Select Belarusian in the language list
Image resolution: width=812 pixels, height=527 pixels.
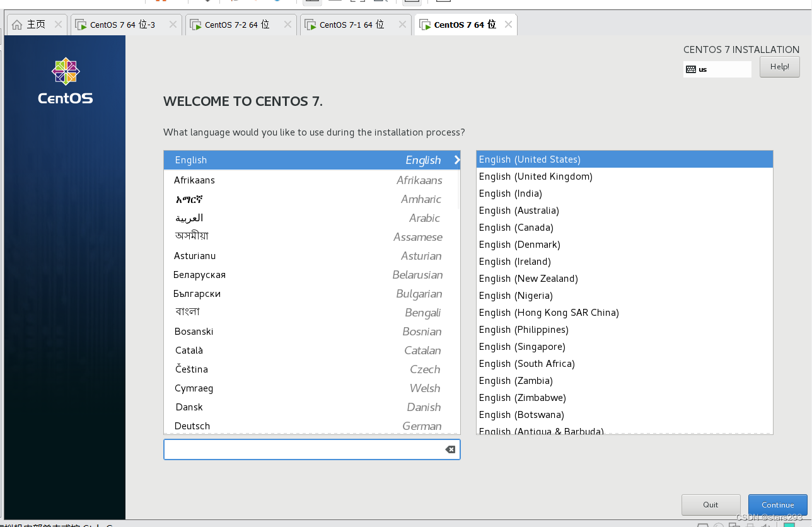pos(311,275)
